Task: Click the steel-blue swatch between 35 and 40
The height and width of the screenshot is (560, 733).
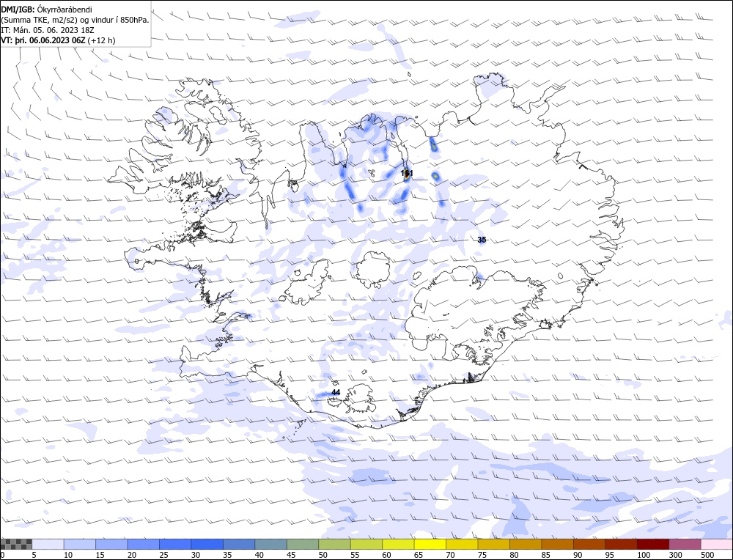Action: 239,544
